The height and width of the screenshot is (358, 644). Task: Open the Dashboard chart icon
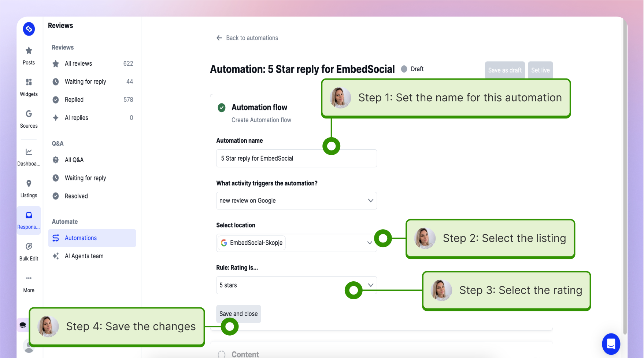(x=29, y=152)
